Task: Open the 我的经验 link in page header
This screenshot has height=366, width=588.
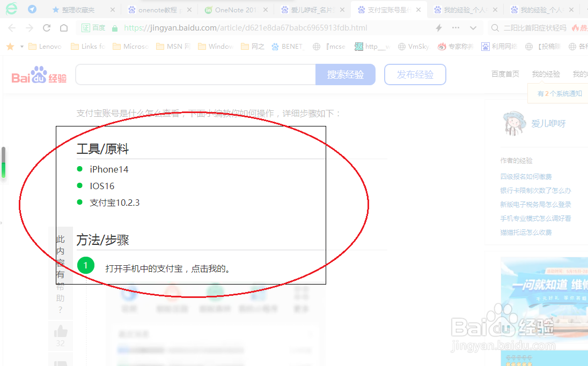Action: [x=546, y=74]
